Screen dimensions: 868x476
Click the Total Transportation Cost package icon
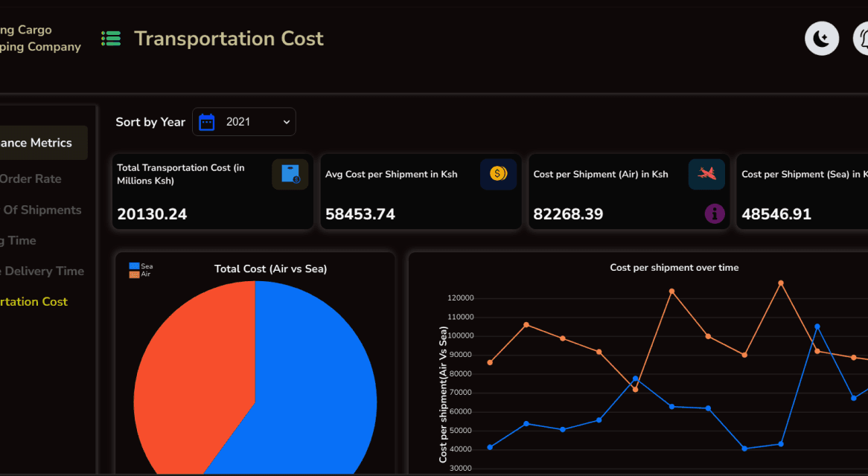point(290,174)
